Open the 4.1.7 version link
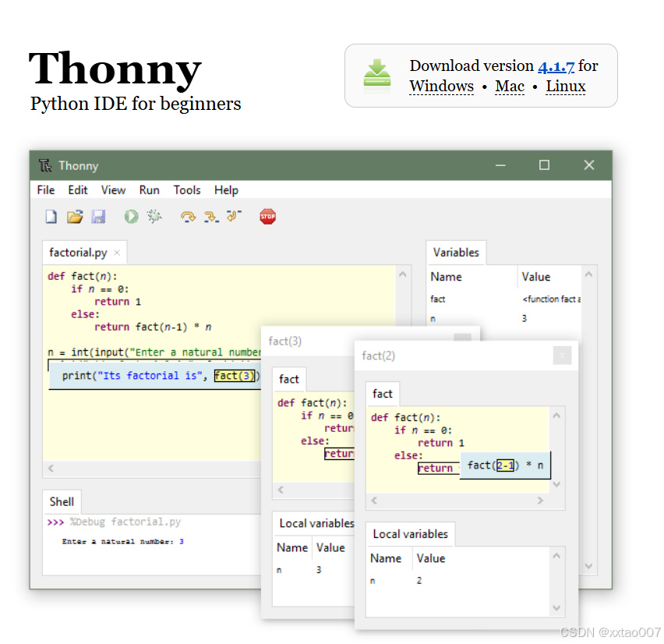 click(556, 65)
